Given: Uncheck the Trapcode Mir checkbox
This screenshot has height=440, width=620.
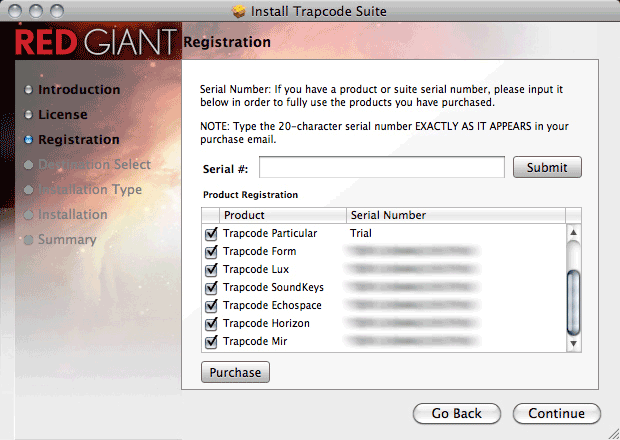Looking at the screenshot, I should (211, 342).
